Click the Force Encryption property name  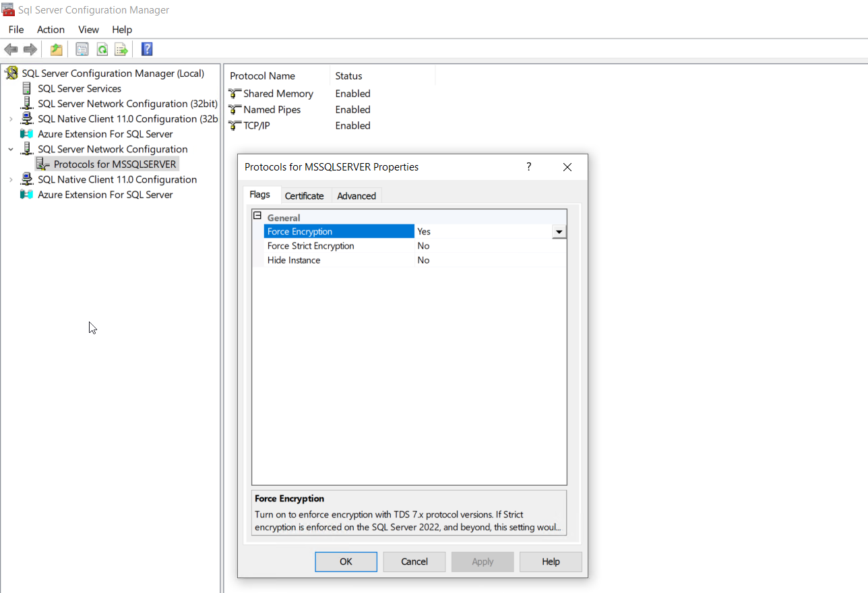coord(300,232)
